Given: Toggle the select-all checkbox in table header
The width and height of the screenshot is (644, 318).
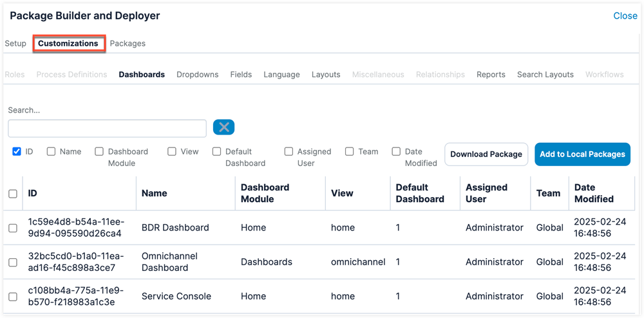Looking at the screenshot, I should coord(13,193).
